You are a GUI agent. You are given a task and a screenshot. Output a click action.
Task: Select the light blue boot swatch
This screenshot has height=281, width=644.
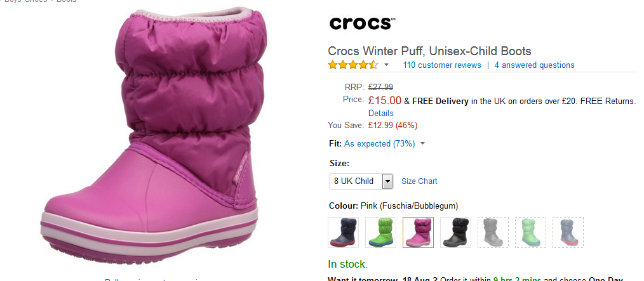[x=568, y=233]
